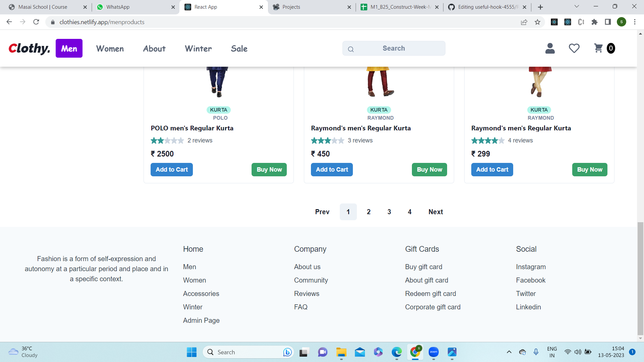Open the tab search dropdown arrow
Viewport: 644px width, 362px height.
click(x=576, y=6)
